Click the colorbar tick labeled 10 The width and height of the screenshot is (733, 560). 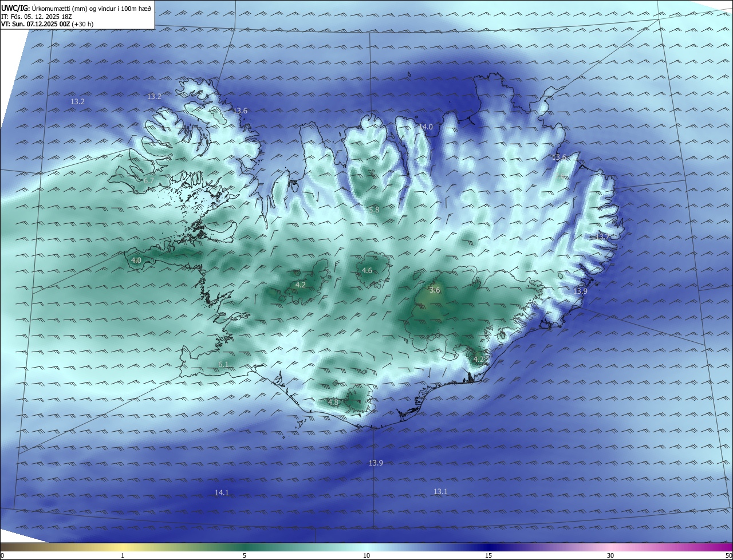point(366,555)
